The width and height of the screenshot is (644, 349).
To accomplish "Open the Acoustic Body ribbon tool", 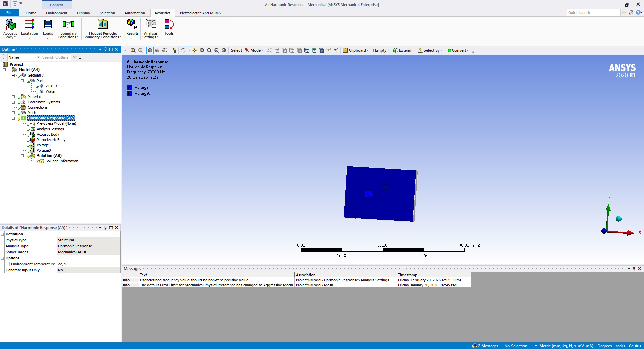I will click(x=10, y=28).
